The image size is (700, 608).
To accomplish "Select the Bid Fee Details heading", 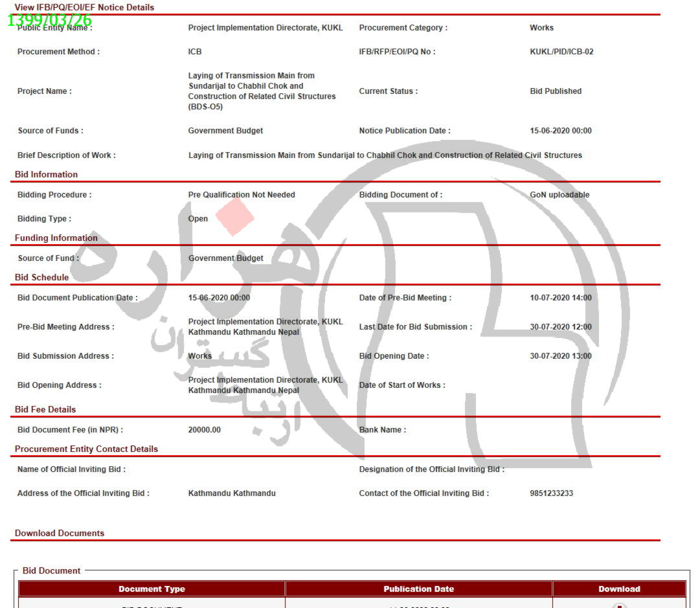I will tap(45, 409).
